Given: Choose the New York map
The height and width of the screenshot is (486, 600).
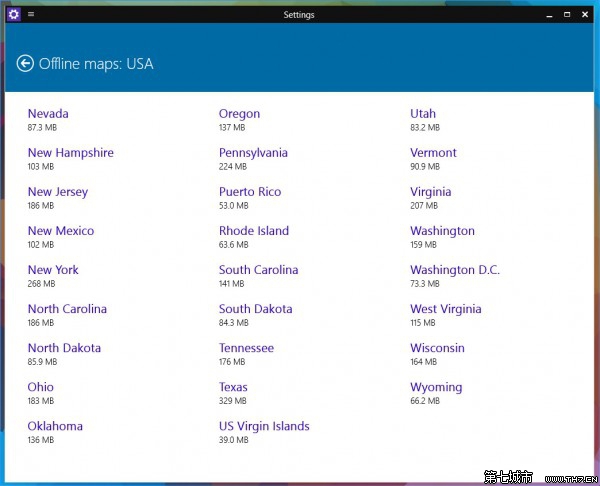Looking at the screenshot, I should click(53, 270).
